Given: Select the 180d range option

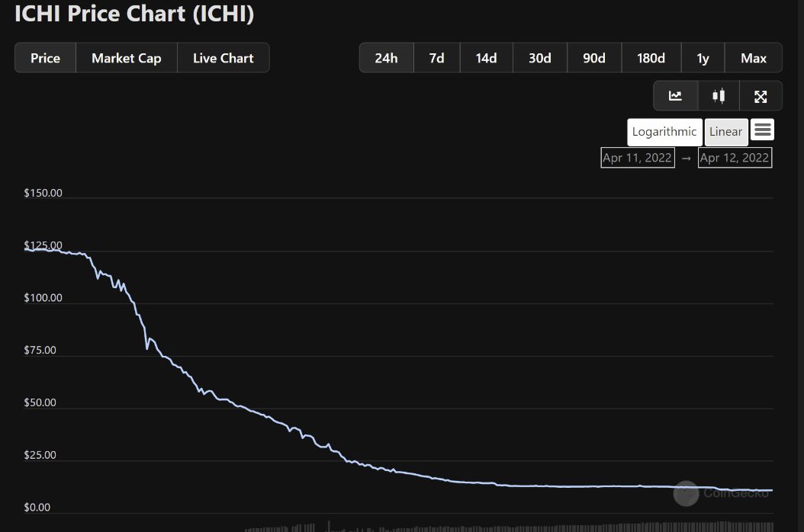Looking at the screenshot, I should (651, 57).
